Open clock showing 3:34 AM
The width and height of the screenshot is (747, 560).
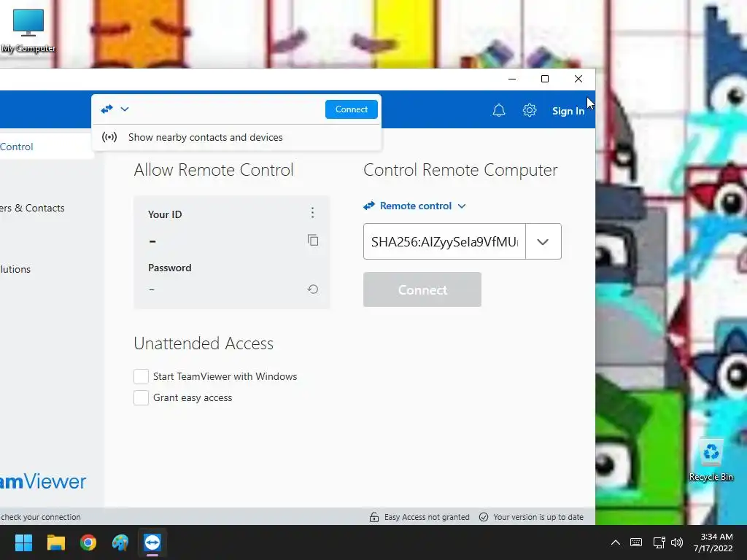pyautogui.click(x=713, y=542)
